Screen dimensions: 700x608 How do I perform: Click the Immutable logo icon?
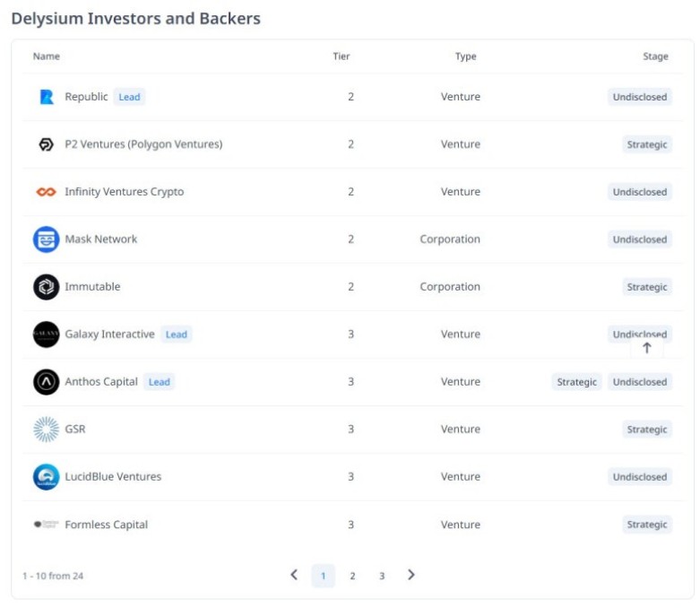pyautogui.click(x=47, y=287)
